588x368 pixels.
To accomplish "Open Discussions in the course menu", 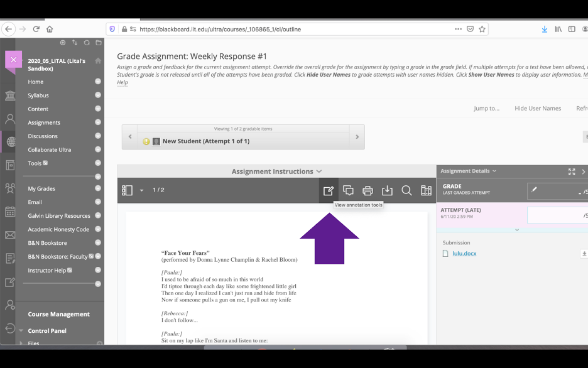I will point(43,136).
